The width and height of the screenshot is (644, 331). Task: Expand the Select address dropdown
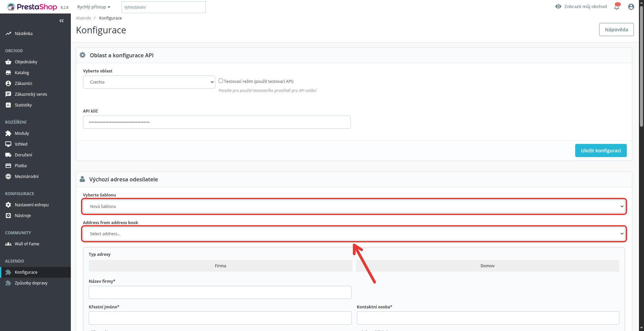point(354,234)
